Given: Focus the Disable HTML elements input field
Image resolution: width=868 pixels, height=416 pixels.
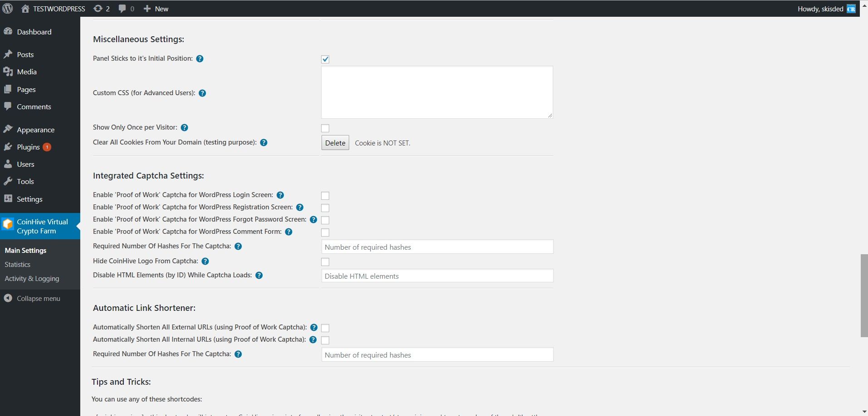Looking at the screenshot, I should [437, 276].
